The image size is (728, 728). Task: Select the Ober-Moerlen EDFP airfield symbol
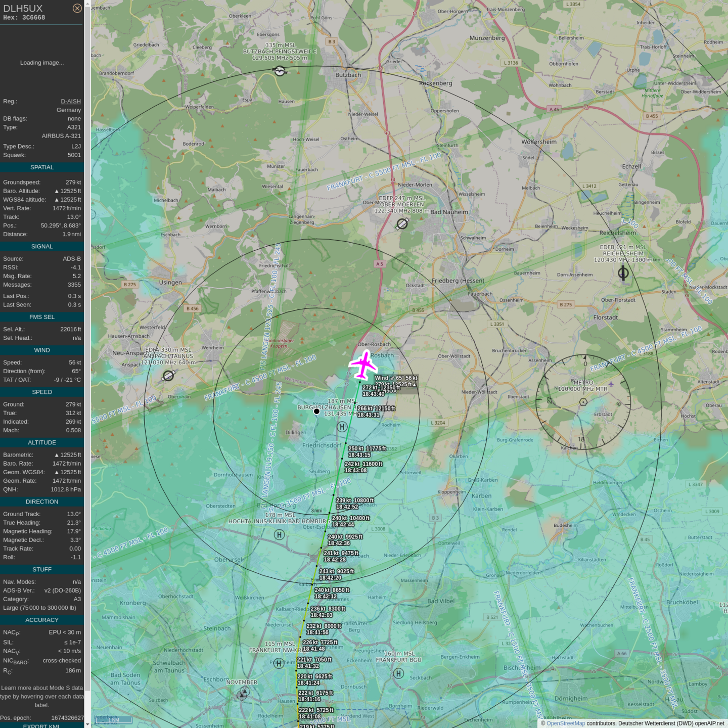click(402, 223)
